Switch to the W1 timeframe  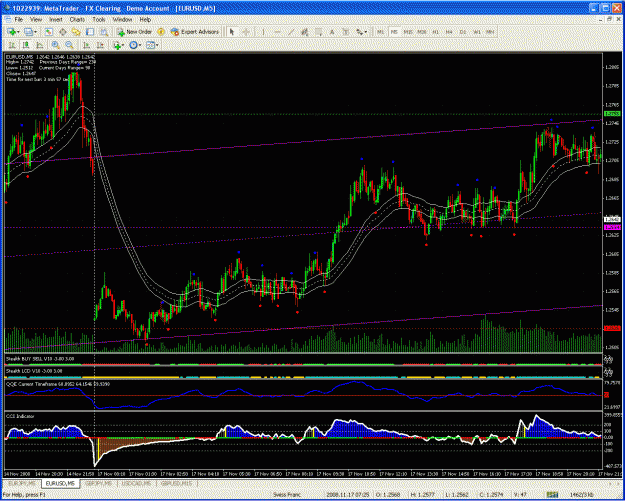point(477,32)
